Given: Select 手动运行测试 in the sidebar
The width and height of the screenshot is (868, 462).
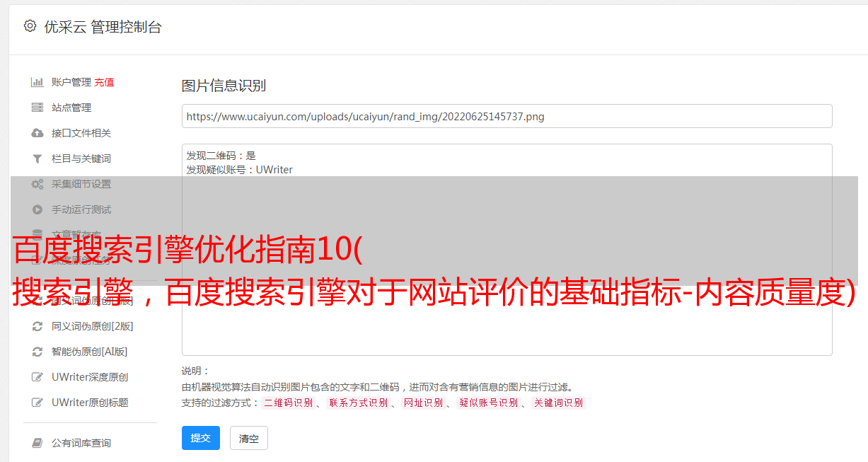Looking at the screenshot, I should click(x=81, y=209).
